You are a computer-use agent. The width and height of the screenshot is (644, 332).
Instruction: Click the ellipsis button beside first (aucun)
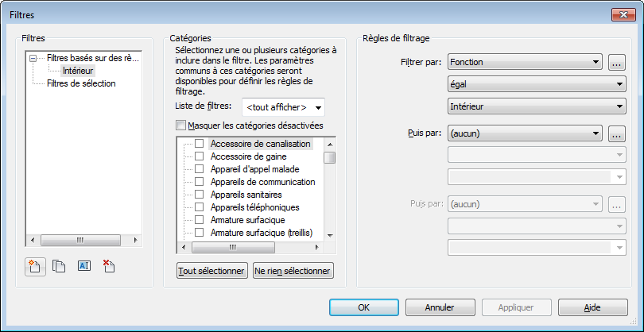(618, 133)
